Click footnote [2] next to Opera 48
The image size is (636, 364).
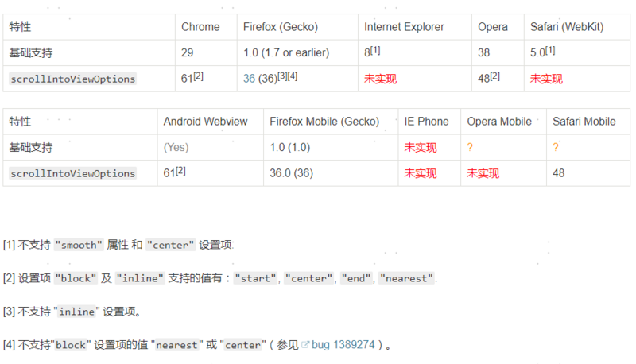(x=495, y=76)
